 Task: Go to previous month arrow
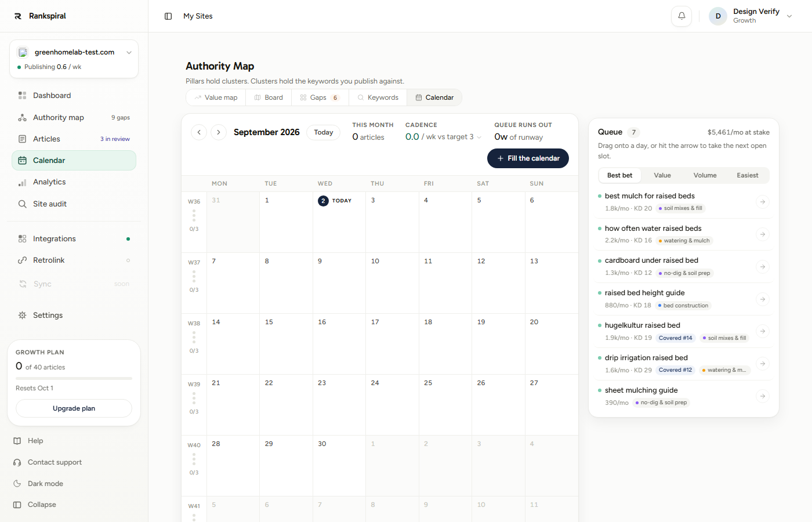coord(199,132)
